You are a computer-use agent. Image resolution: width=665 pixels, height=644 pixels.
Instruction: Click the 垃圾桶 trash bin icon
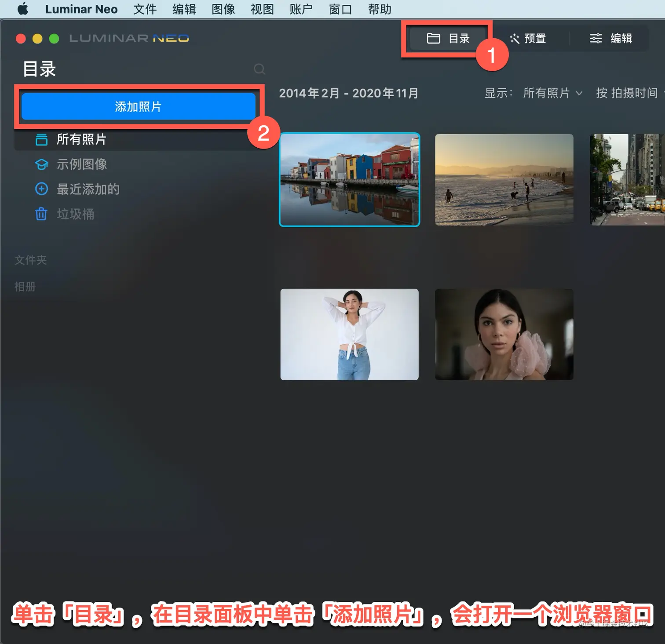coord(41,214)
